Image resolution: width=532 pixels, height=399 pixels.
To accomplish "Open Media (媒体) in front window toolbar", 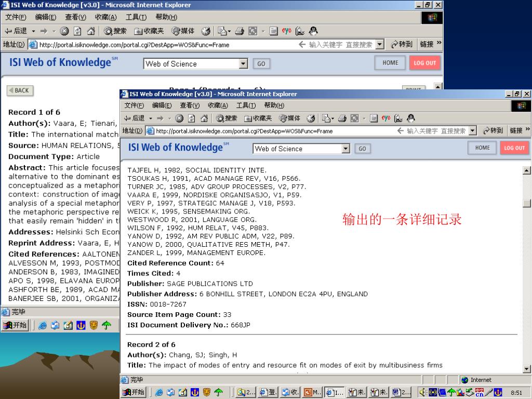I will (290, 118).
